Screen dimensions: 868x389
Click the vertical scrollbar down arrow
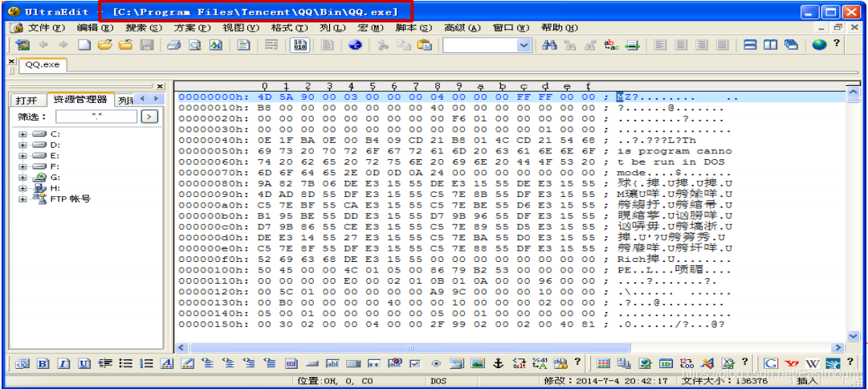coord(853,336)
